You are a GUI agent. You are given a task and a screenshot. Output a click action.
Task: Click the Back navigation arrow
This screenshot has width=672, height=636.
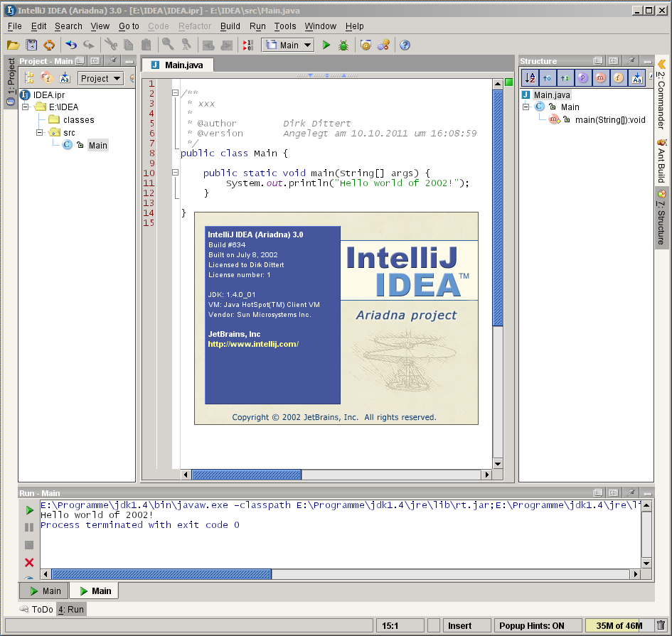(208, 45)
